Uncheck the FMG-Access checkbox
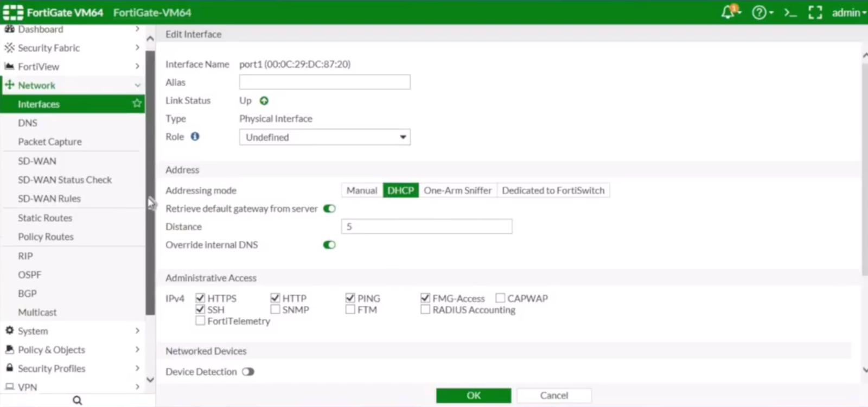Viewport: 868px width, 407px height. [x=425, y=298]
